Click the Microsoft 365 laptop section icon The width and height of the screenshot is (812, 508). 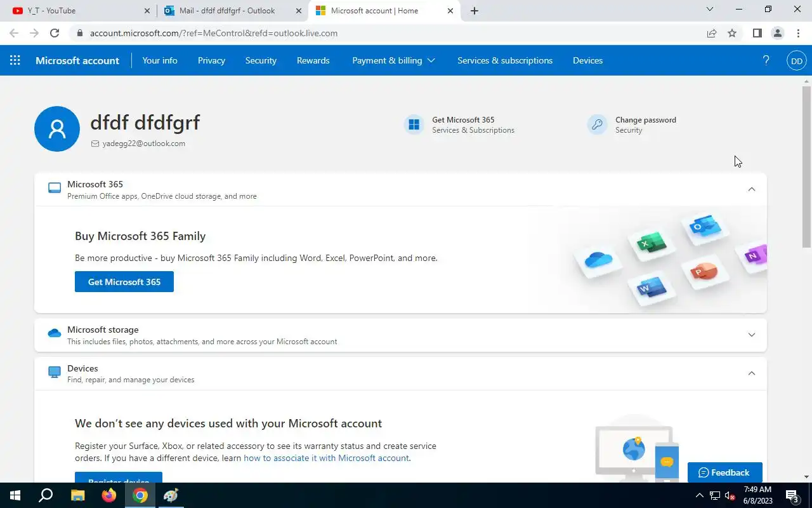click(55, 189)
